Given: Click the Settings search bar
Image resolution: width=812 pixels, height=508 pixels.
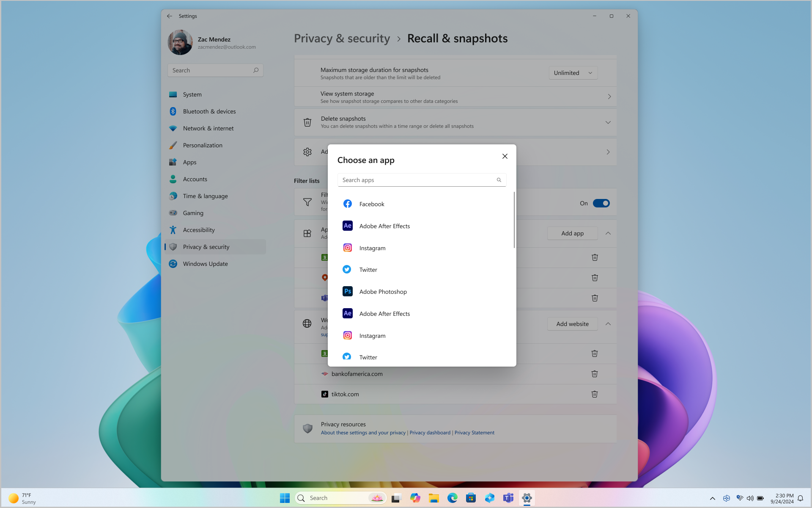Looking at the screenshot, I should click(x=214, y=70).
